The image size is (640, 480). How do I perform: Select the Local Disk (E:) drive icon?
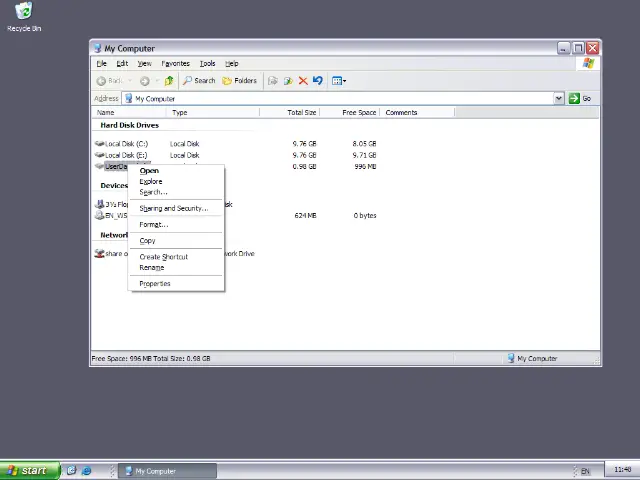(99, 155)
